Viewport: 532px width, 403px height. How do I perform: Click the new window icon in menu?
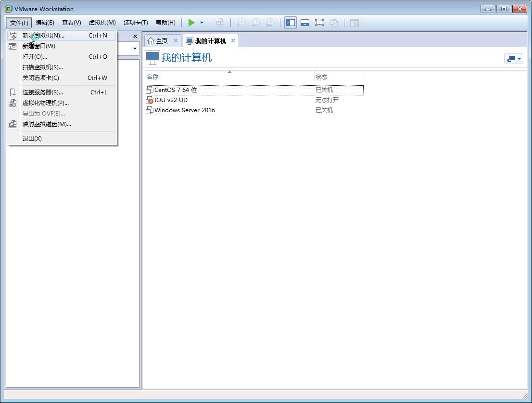[x=13, y=46]
